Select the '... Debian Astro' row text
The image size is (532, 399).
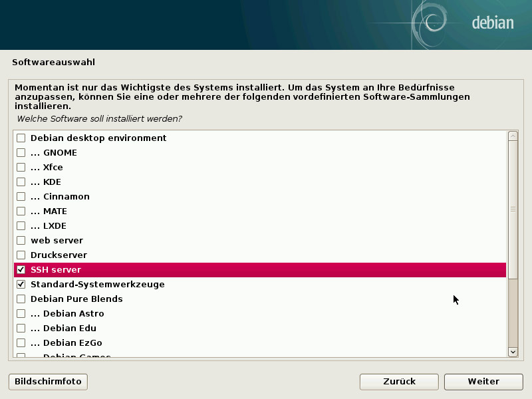(67, 313)
